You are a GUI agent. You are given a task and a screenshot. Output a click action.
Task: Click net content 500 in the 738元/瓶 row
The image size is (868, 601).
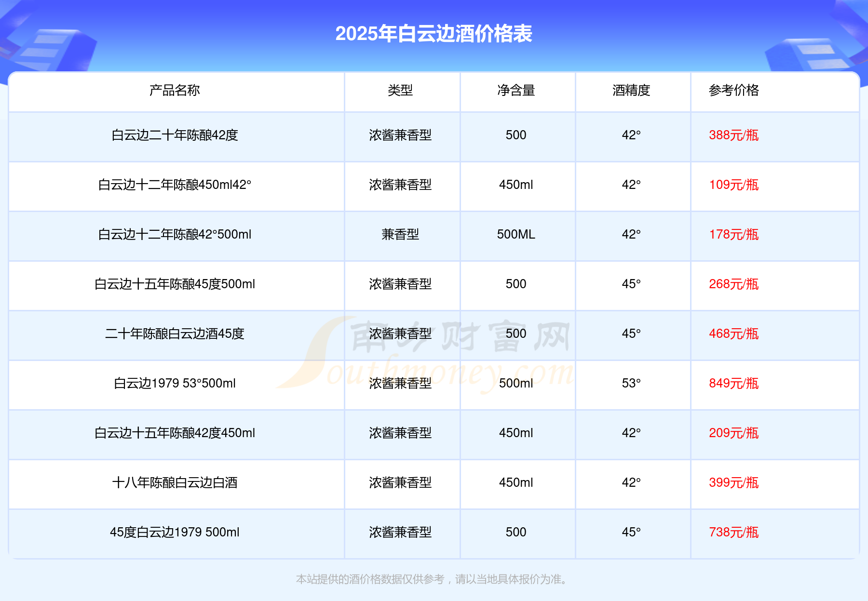[516, 532]
